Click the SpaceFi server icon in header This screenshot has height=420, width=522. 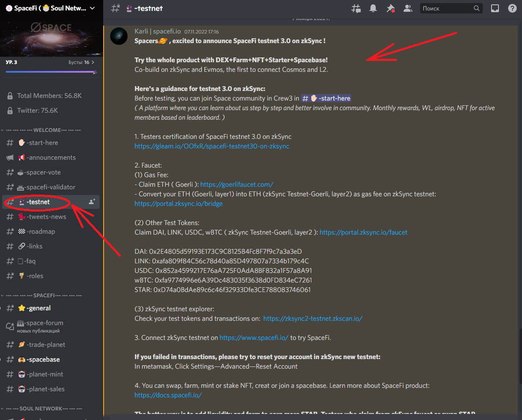click(9, 8)
